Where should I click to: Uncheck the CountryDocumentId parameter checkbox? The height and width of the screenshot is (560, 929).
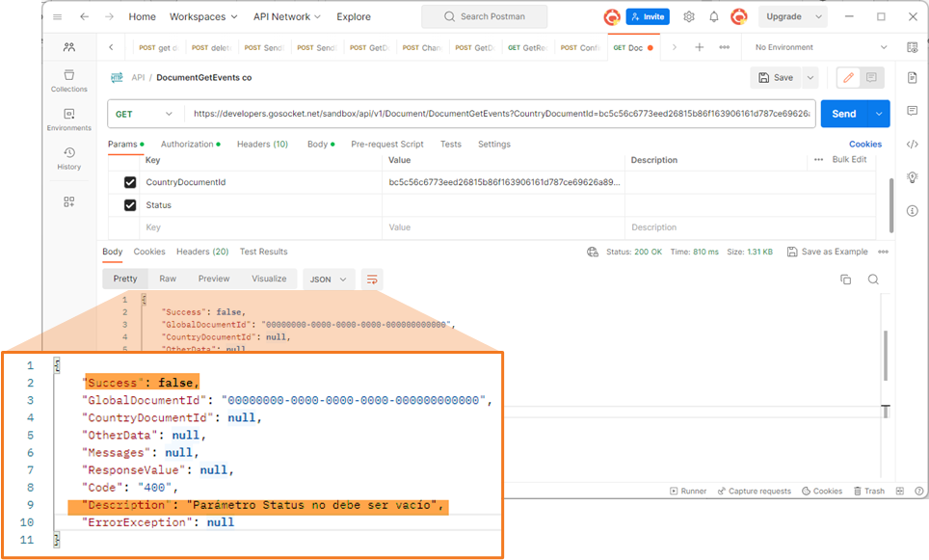(130, 182)
